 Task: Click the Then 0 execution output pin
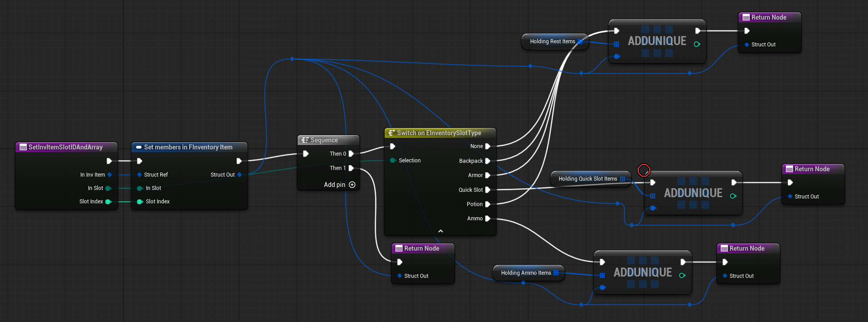[351, 154]
